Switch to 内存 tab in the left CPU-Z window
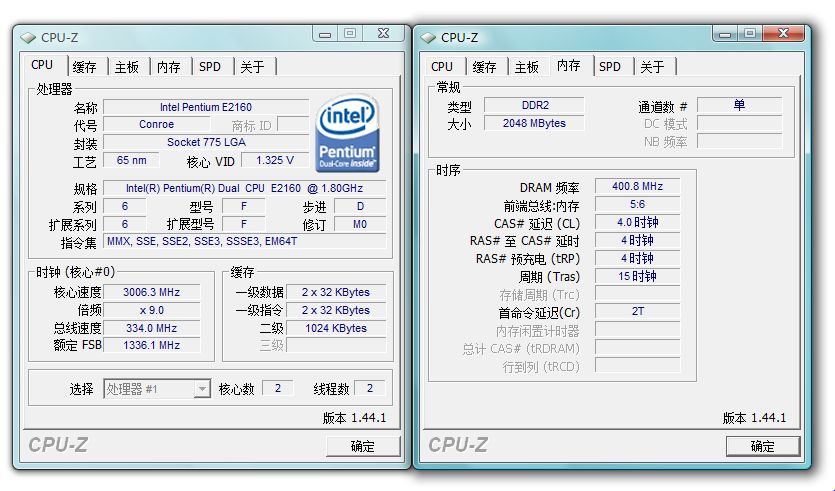 [169, 67]
